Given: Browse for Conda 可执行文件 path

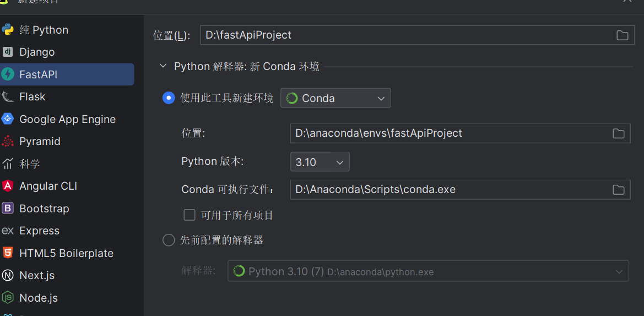Looking at the screenshot, I should [x=618, y=190].
